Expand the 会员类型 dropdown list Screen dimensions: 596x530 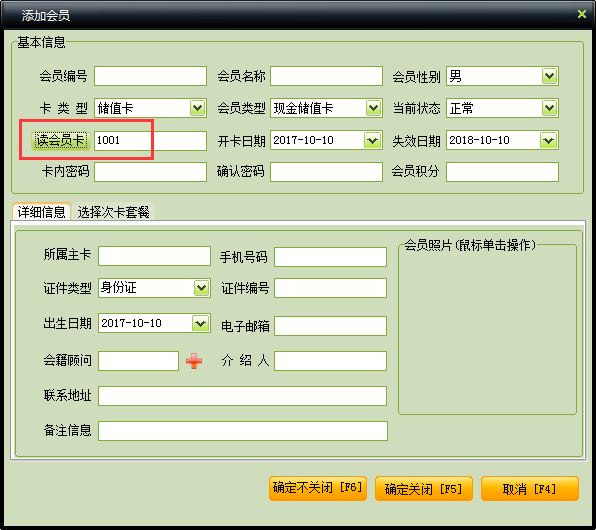coord(374,108)
